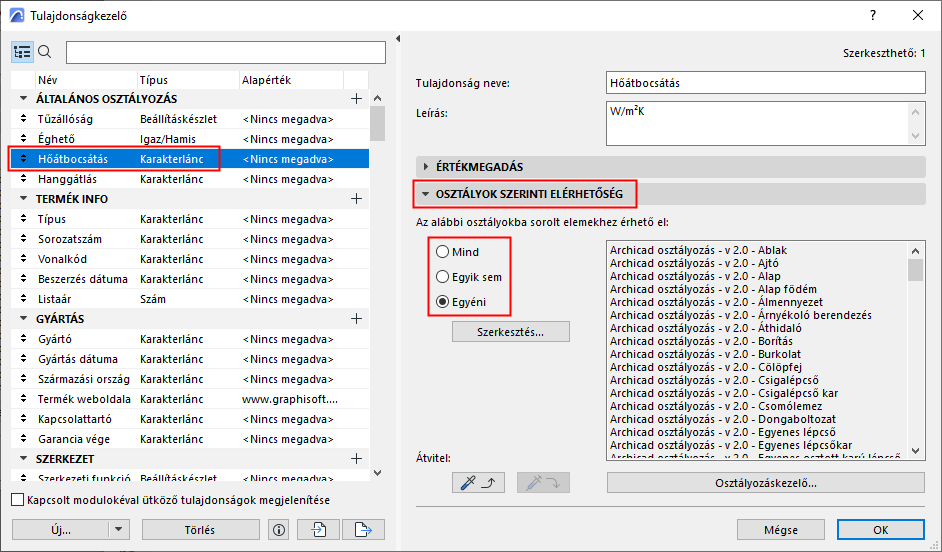Viewport: 942px width, 552px height.
Task: Click the class list scrollbar up arrow
Action: click(916, 251)
